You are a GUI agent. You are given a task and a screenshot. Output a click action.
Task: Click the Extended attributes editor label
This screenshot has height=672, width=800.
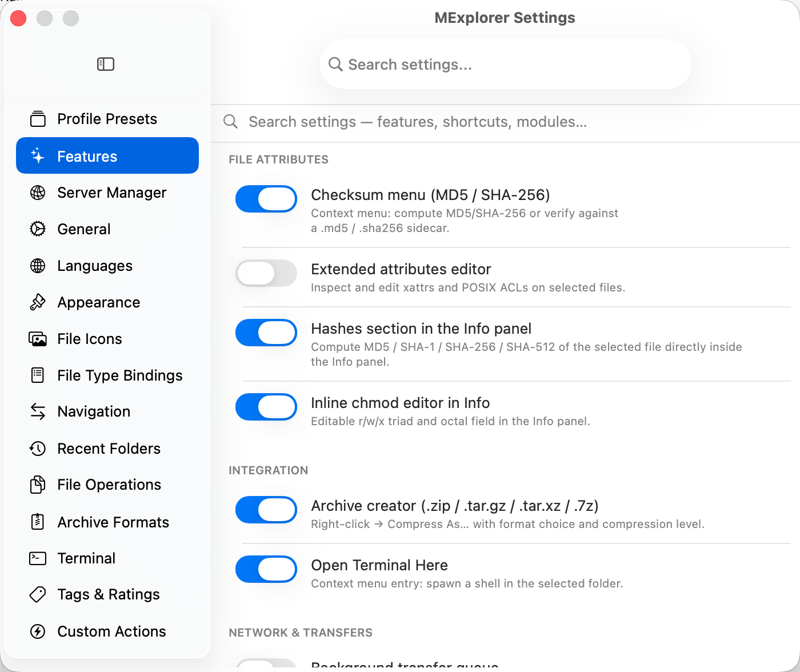(x=401, y=269)
